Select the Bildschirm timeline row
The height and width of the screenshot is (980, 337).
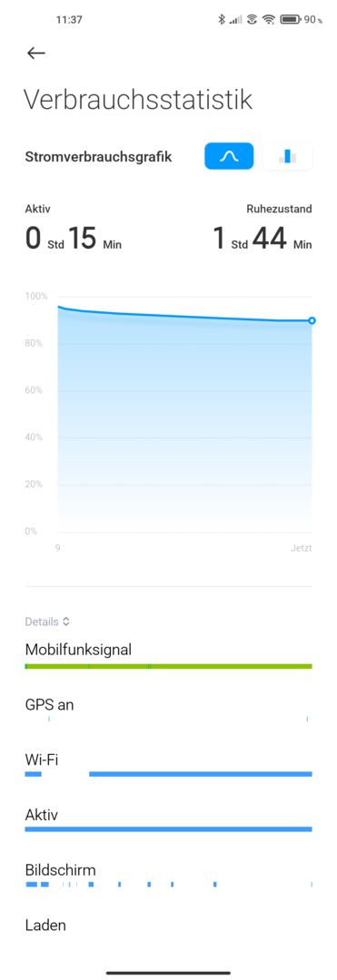click(168, 876)
